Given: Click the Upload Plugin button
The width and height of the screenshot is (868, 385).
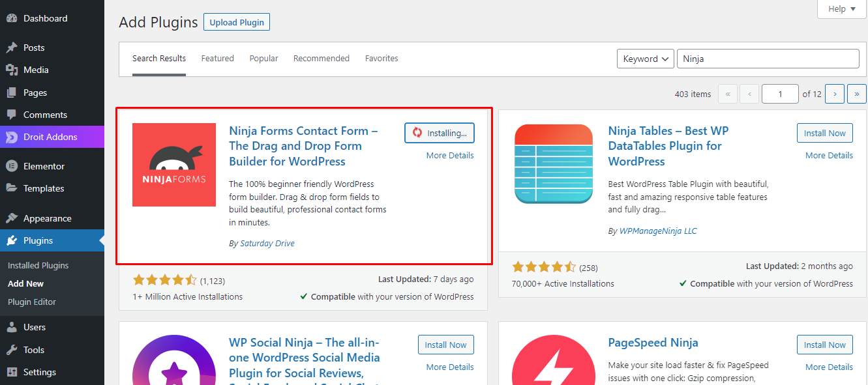Looking at the screenshot, I should pos(237,22).
